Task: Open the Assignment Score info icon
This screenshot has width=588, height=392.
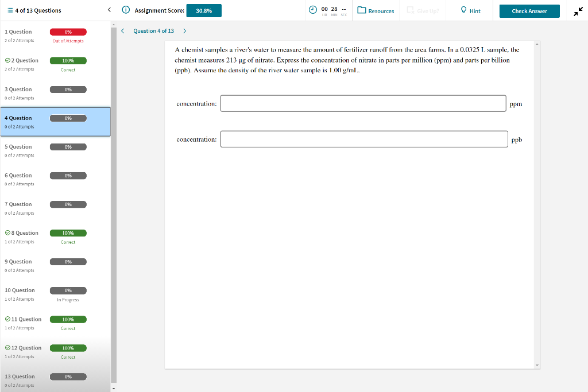Action: click(125, 10)
